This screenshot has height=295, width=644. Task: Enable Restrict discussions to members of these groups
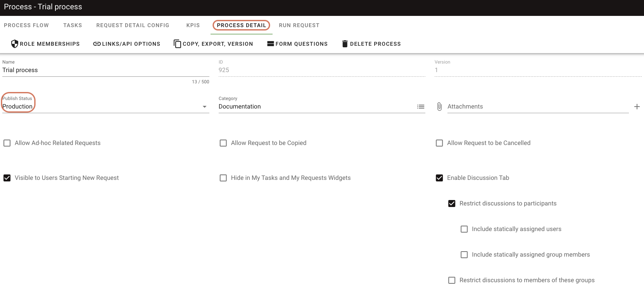(x=452, y=280)
